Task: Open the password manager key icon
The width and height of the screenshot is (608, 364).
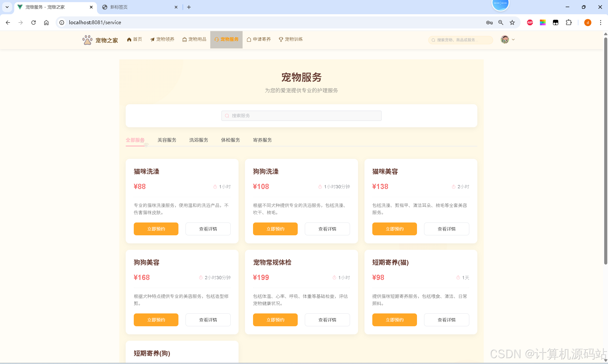Action: point(489,23)
